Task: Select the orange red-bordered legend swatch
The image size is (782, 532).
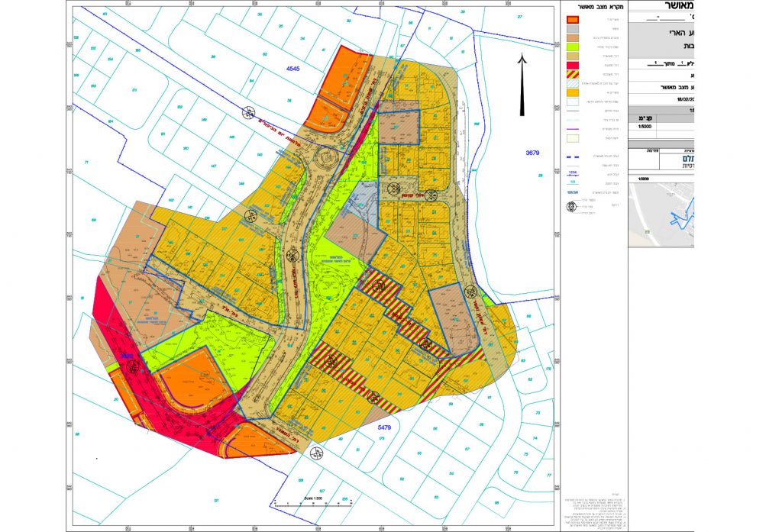Action: point(572,19)
